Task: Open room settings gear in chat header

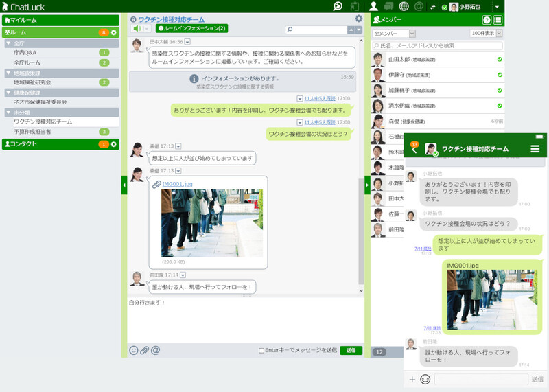Action: tap(358, 19)
